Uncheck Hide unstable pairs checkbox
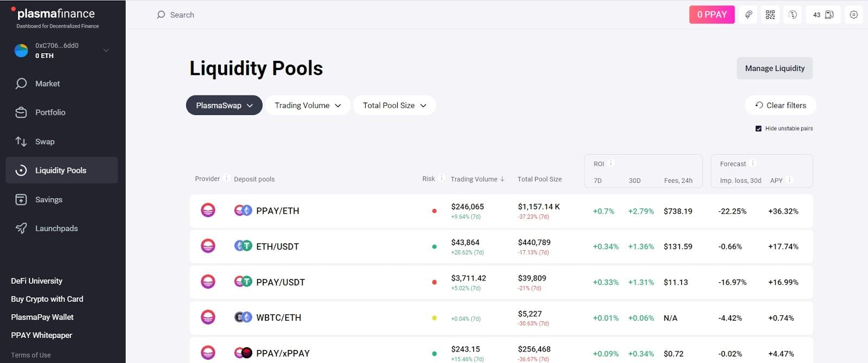Viewport: 868px width, 363px height. tap(758, 129)
